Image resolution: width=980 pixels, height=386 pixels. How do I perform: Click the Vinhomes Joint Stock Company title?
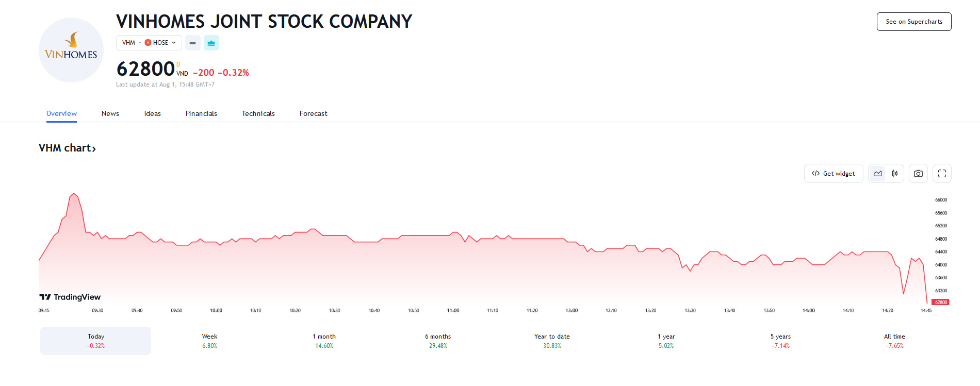point(264,21)
